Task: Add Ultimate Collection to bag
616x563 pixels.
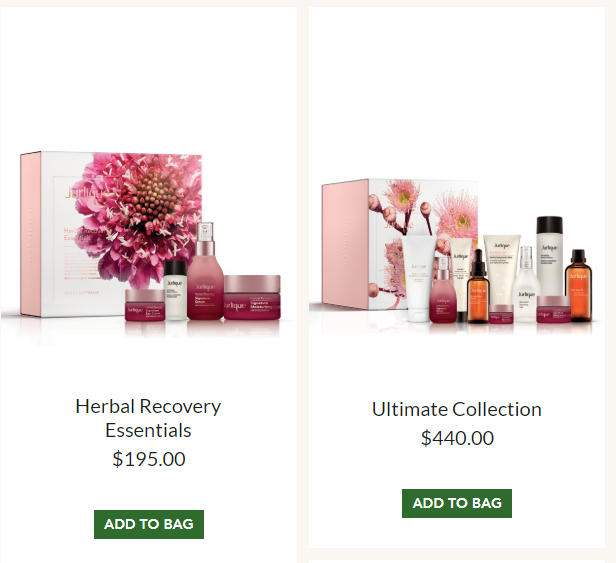Action: [x=457, y=503]
